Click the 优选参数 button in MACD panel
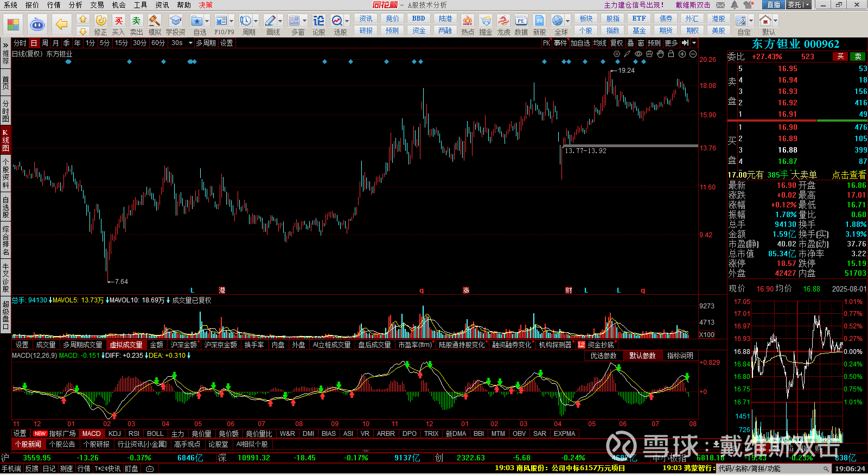868x475 pixels. click(603, 356)
